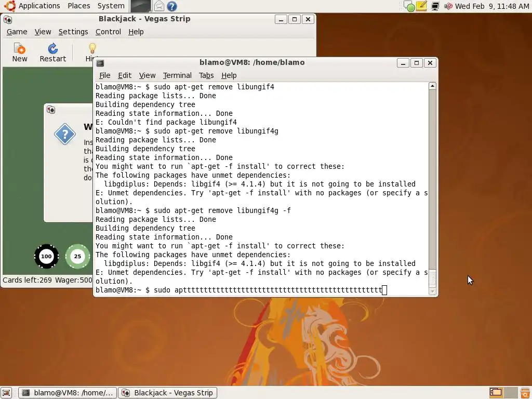Maximize the Blackjack window
This screenshot has height=399, width=532.
(x=294, y=19)
